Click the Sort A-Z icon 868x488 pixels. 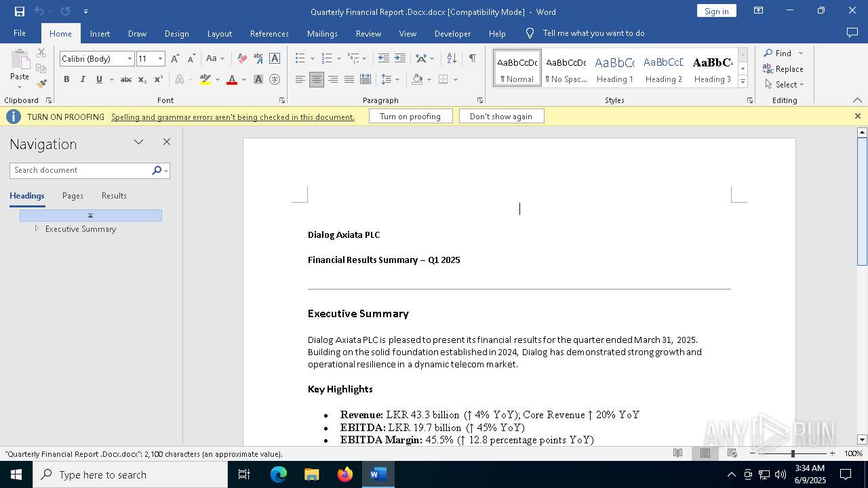pyautogui.click(x=452, y=59)
